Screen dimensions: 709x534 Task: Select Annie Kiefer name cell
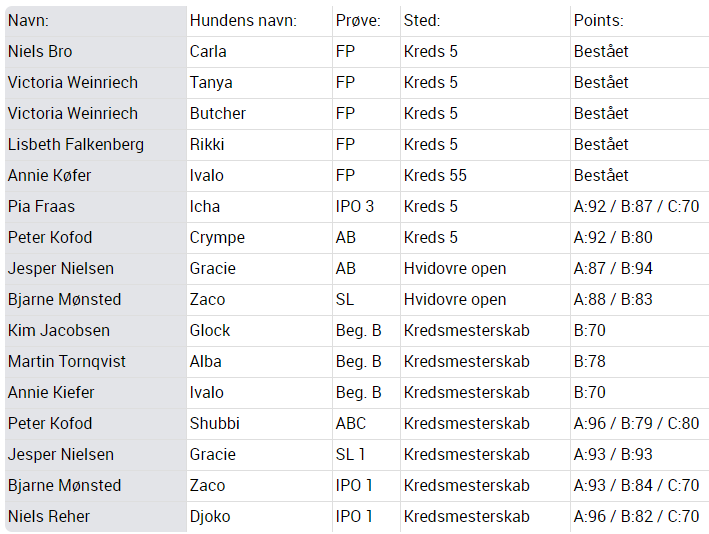[x=96, y=392]
